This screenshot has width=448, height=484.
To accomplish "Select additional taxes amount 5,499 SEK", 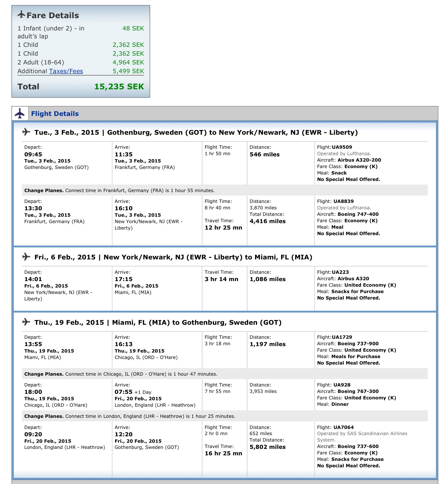I will tap(128, 71).
